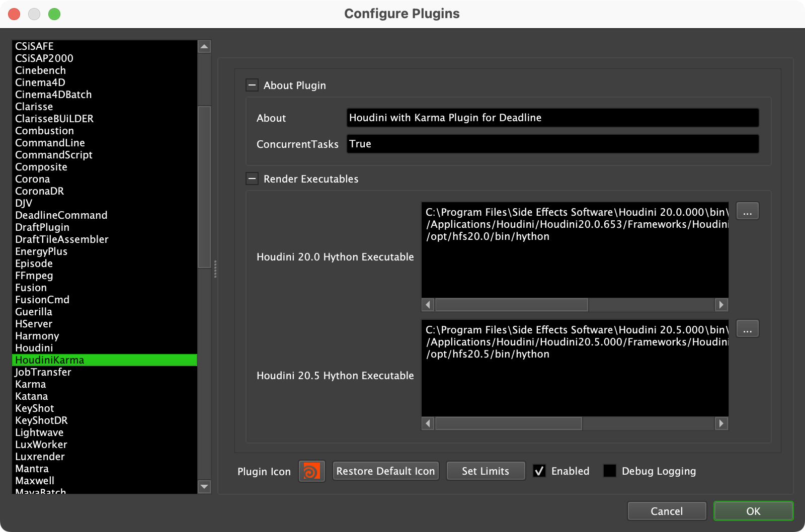
Task: Browse for Houdini 20.5 Hython executable
Action: coord(748,329)
